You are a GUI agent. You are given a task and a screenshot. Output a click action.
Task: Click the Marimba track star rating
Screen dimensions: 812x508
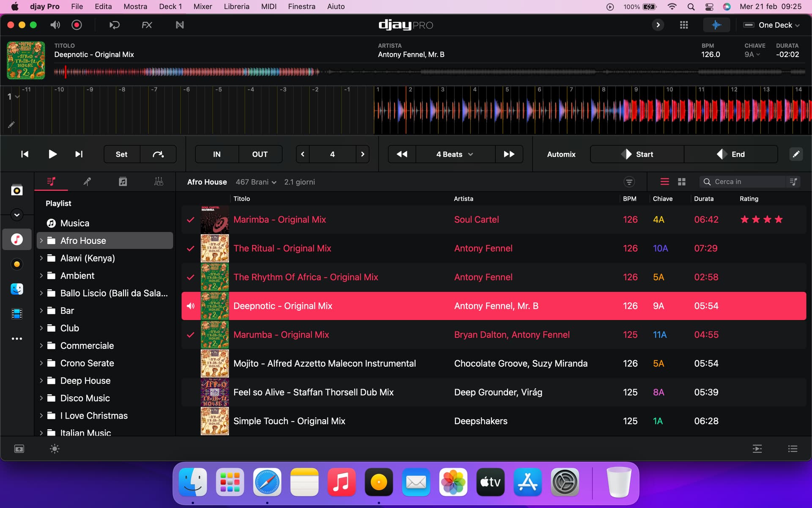(x=761, y=219)
